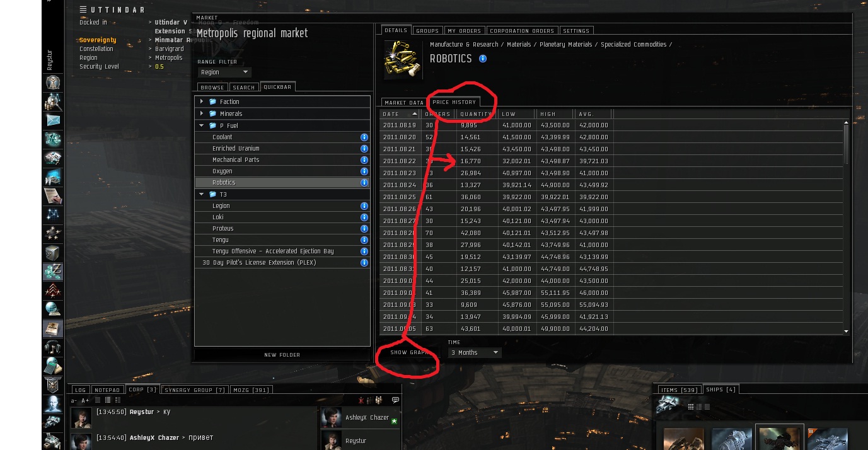
Task: Open the Time 3 Months dropdown
Action: (x=475, y=352)
